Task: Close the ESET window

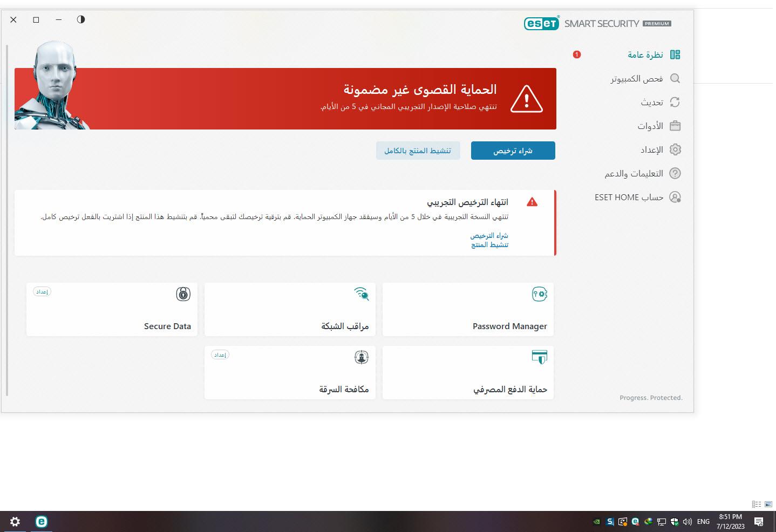Action: point(13,19)
